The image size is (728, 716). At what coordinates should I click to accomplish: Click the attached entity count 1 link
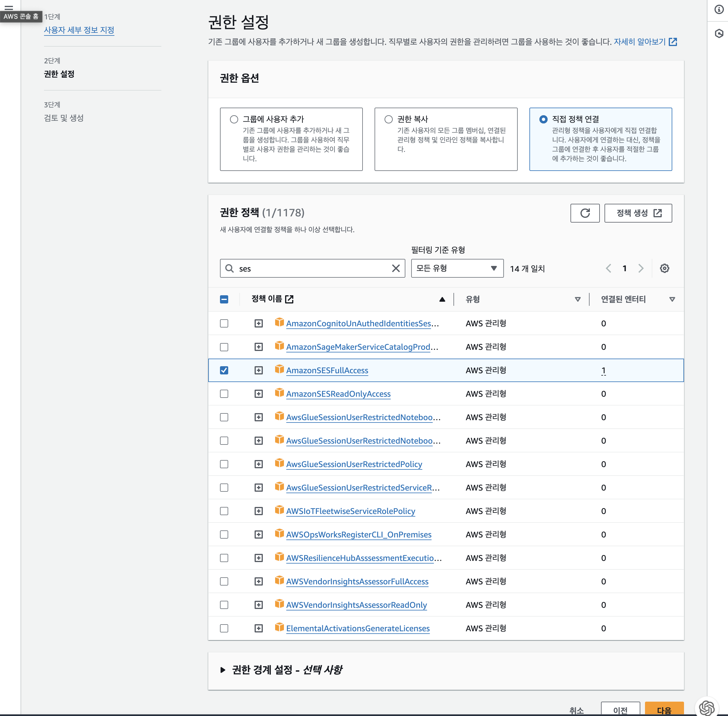(603, 370)
